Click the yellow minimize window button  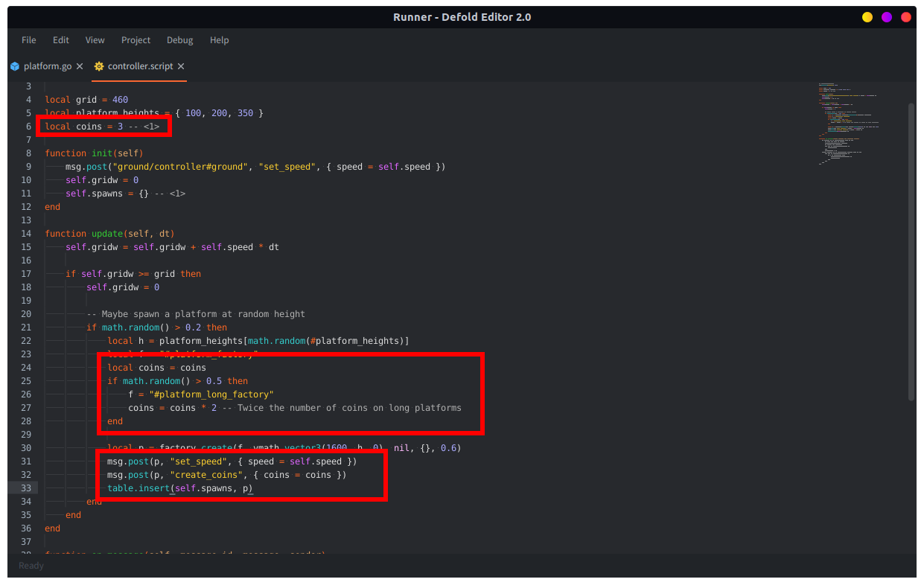coord(867,17)
